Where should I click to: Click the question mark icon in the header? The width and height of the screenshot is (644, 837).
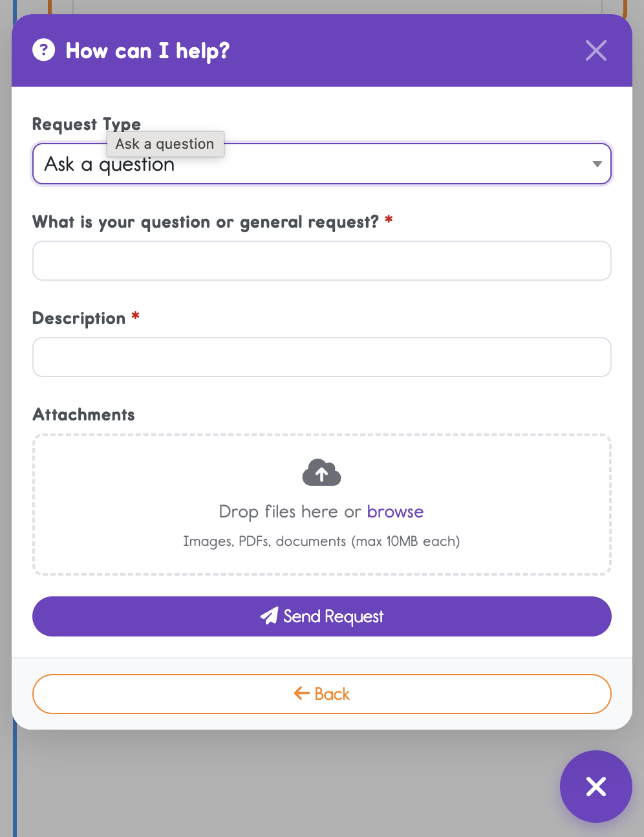[43, 50]
